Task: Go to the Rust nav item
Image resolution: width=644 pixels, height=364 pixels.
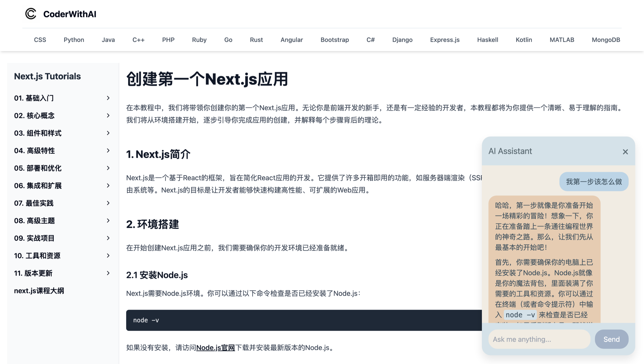Action: tap(256, 40)
